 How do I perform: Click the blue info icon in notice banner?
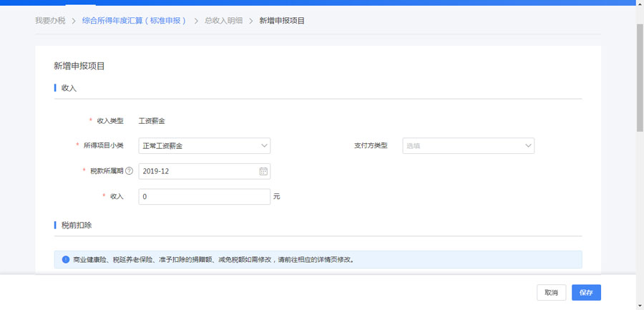[65, 259]
